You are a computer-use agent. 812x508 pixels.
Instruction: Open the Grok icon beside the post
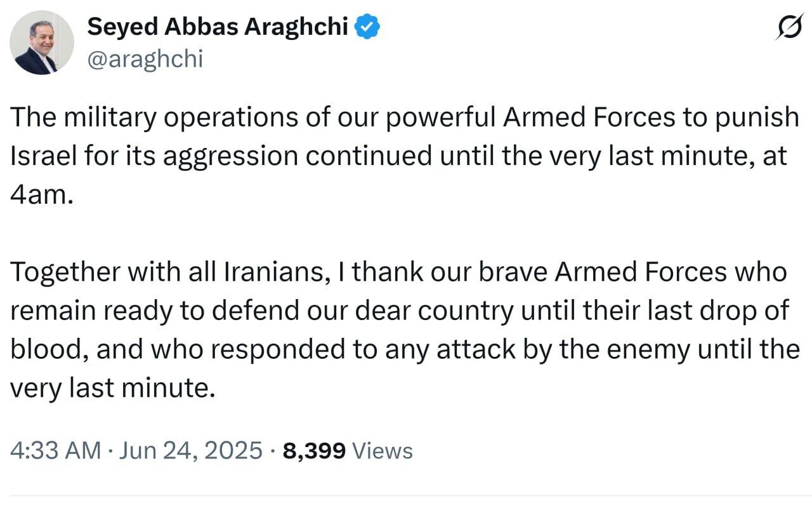[789, 27]
